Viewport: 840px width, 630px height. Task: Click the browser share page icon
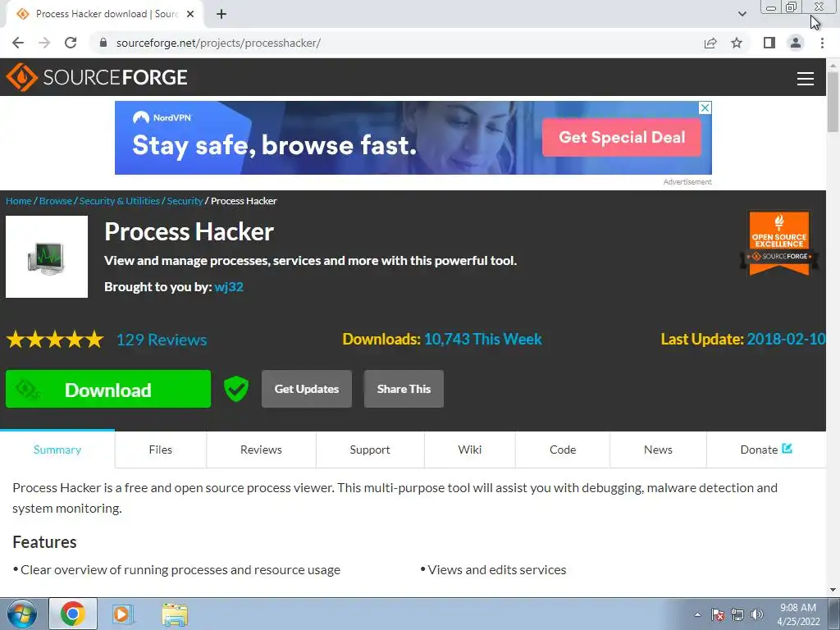(x=710, y=43)
